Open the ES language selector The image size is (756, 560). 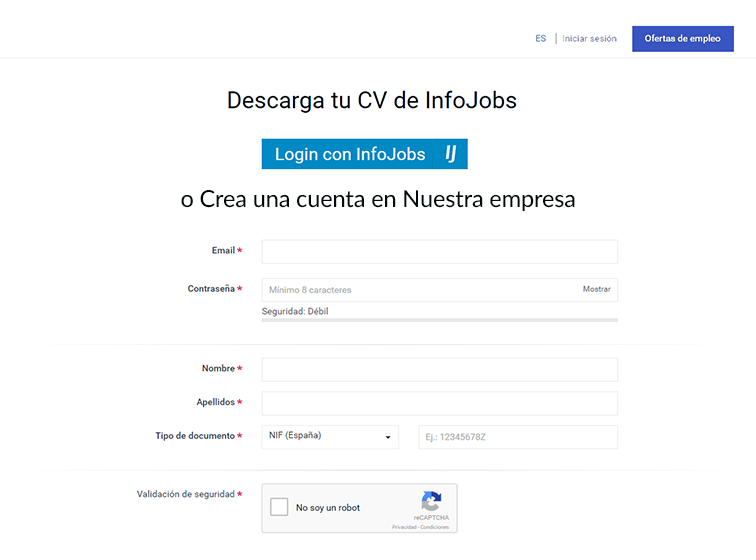tap(540, 39)
